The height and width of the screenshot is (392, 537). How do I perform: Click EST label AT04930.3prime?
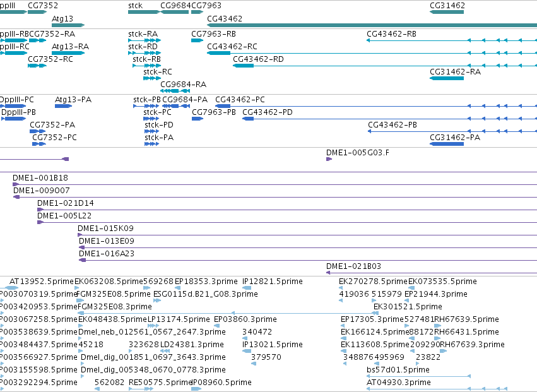[399, 383]
